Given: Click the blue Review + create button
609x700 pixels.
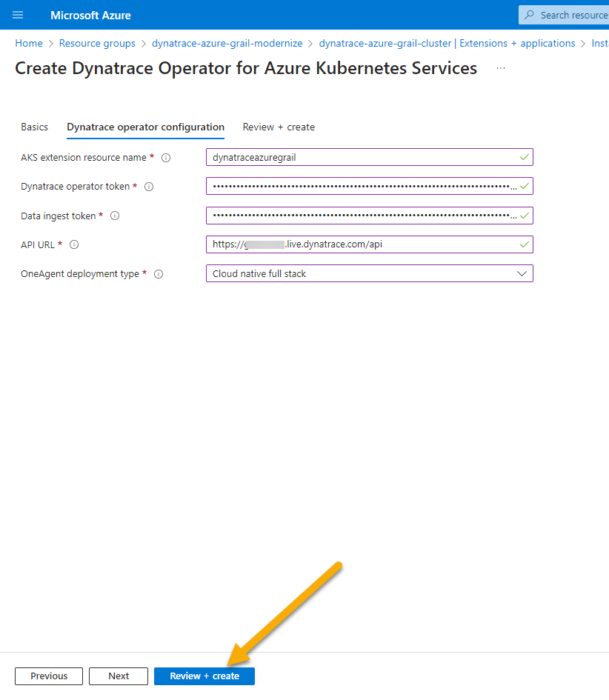Looking at the screenshot, I should point(204,676).
